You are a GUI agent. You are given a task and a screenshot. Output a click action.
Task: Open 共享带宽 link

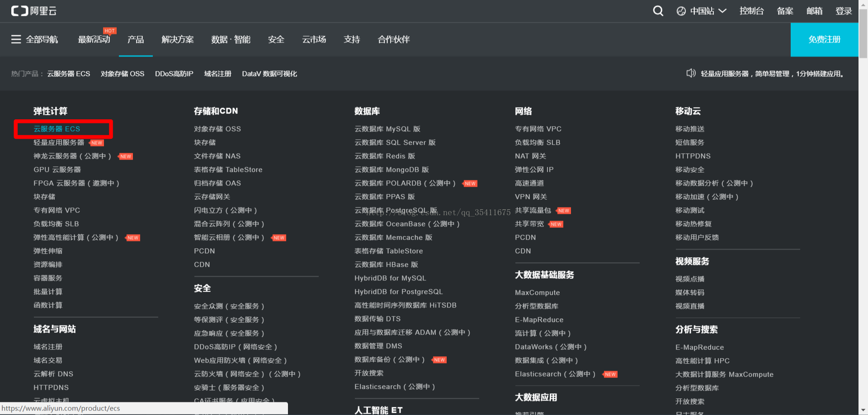click(529, 224)
